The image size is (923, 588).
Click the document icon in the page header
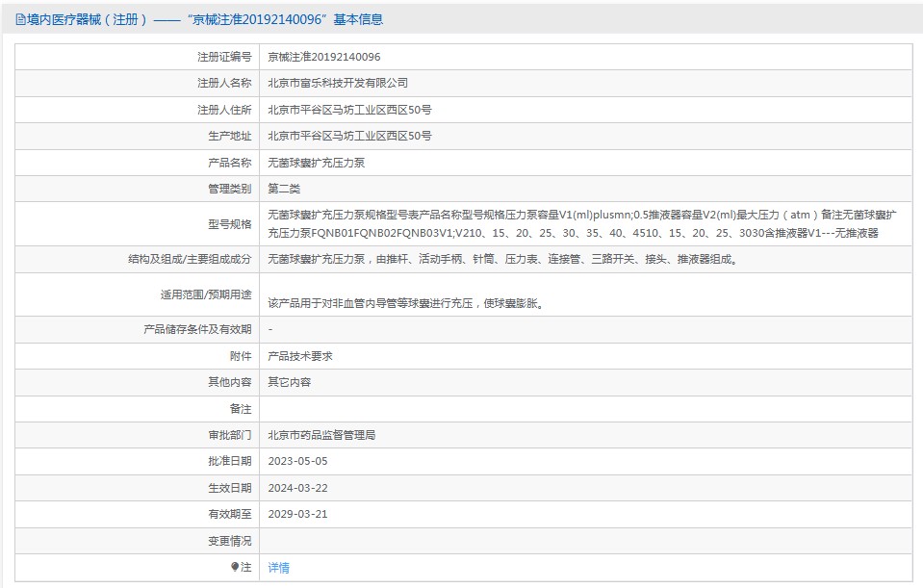point(20,20)
